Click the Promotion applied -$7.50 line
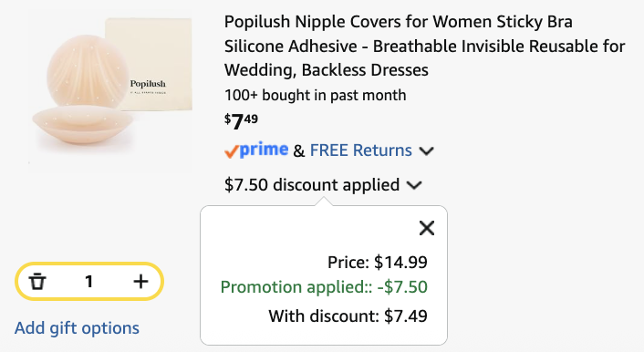Image resolution: width=644 pixels, height=352 pixels. click(x=324, y=286)
